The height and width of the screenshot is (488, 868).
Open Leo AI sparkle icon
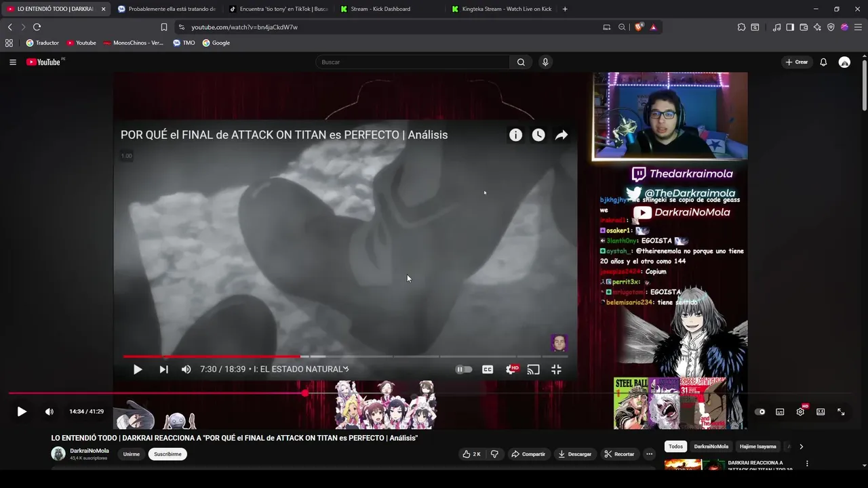pyautogui.click(x=817, y=27)
